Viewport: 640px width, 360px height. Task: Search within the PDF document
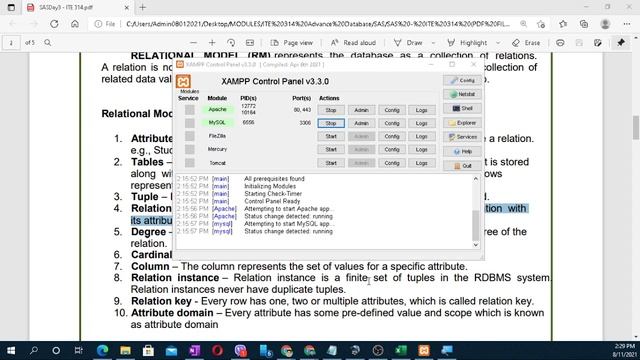click(48, 42)
